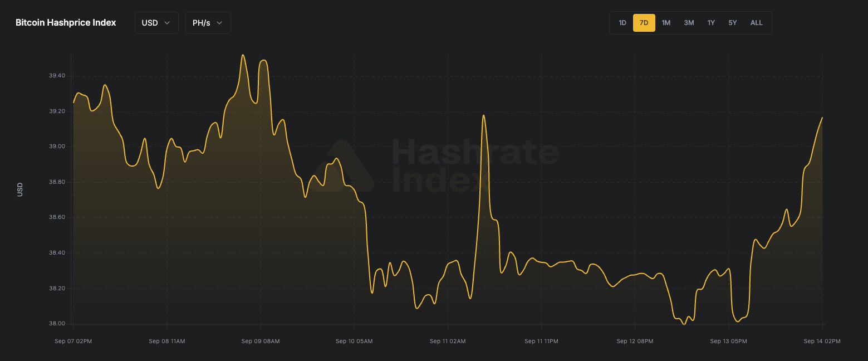Click the vertical USD axis title
Screen dimensions: 868x361
click(x=20, y=189)
